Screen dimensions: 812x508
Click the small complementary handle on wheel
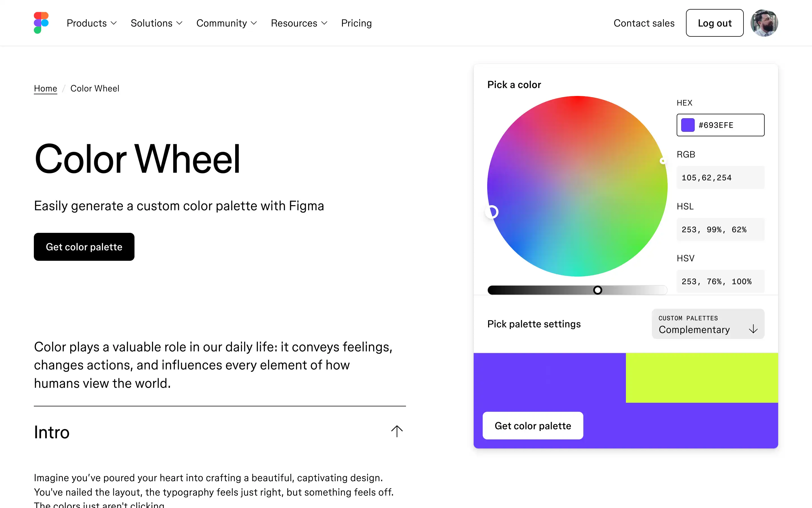click(663, 161)
